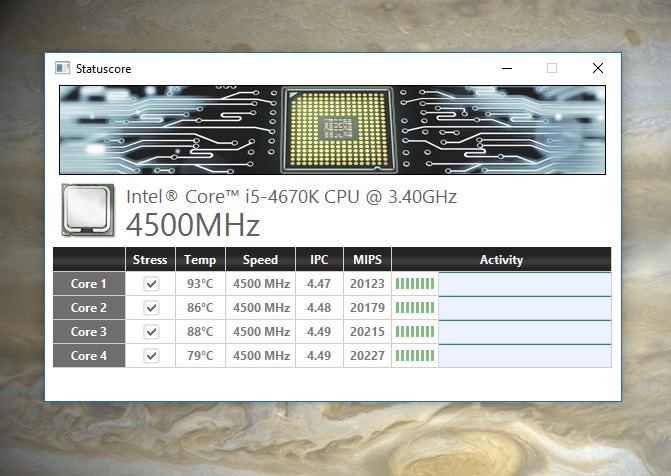Screen dimensions: 671x476
Task: Click Core 4 activity graph area
Action: pos(525,356)
